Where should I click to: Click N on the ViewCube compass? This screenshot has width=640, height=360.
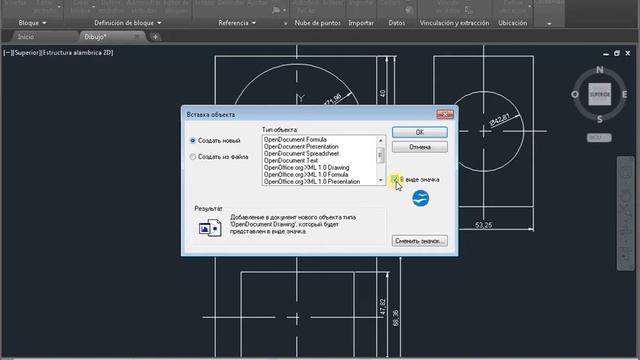600,70
